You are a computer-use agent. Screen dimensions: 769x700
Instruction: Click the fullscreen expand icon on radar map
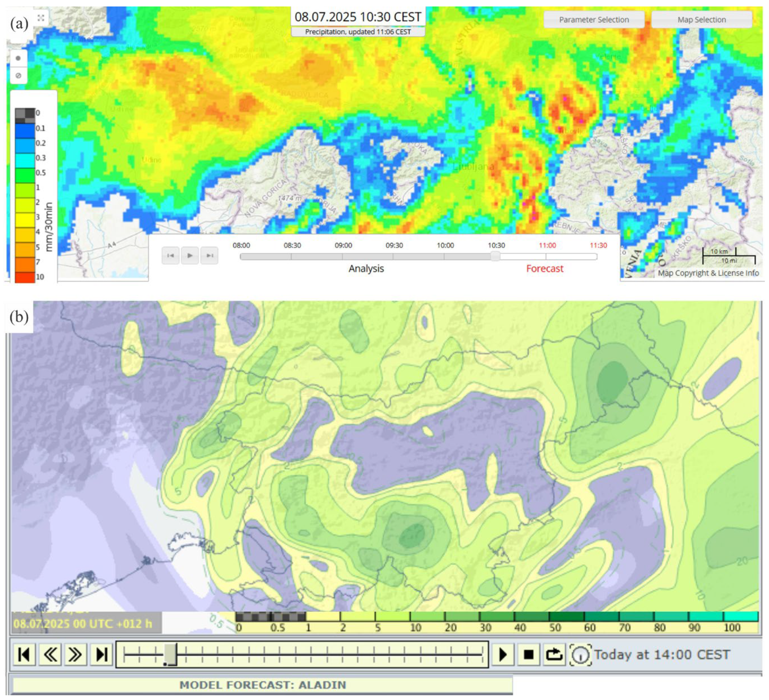point(41,17)
